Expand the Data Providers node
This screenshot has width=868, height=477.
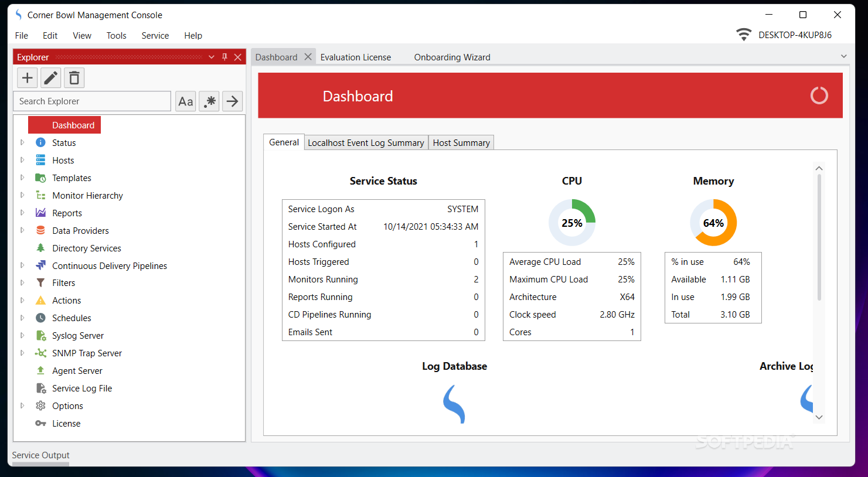[x=22, y=230]
